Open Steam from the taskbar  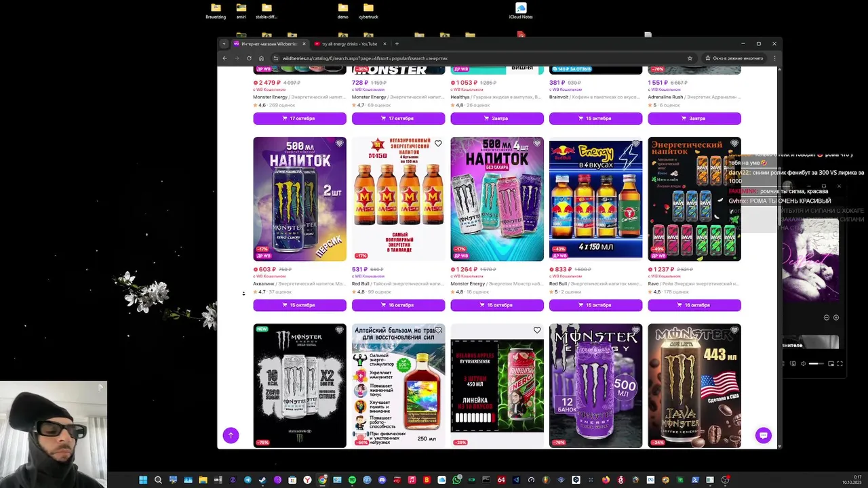click(262, 480)
